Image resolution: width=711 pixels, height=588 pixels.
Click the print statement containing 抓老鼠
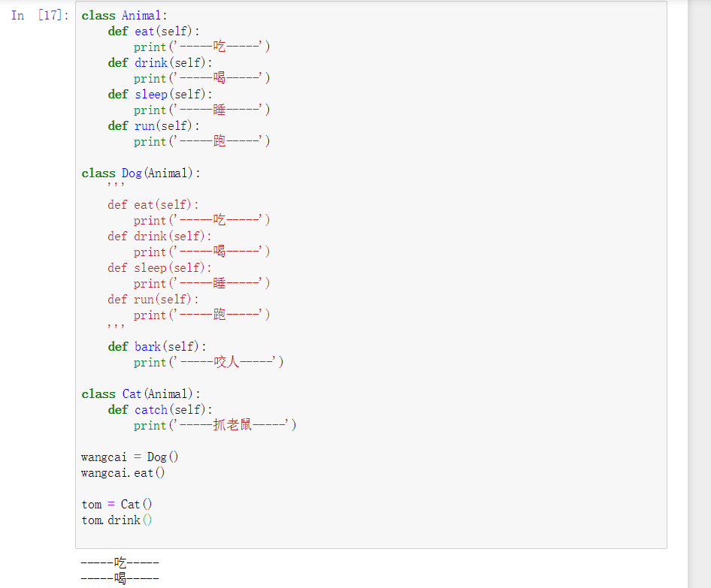pyautogui.click(x=215, y=426)
